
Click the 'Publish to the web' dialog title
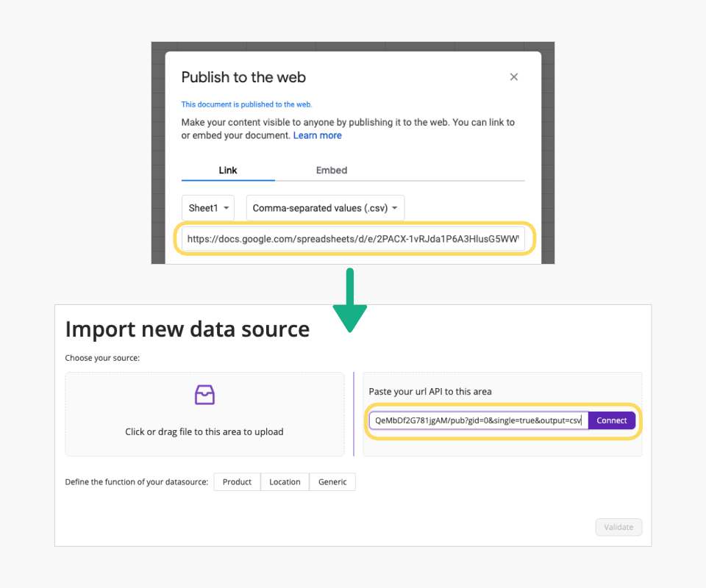(x=243, y=77)
